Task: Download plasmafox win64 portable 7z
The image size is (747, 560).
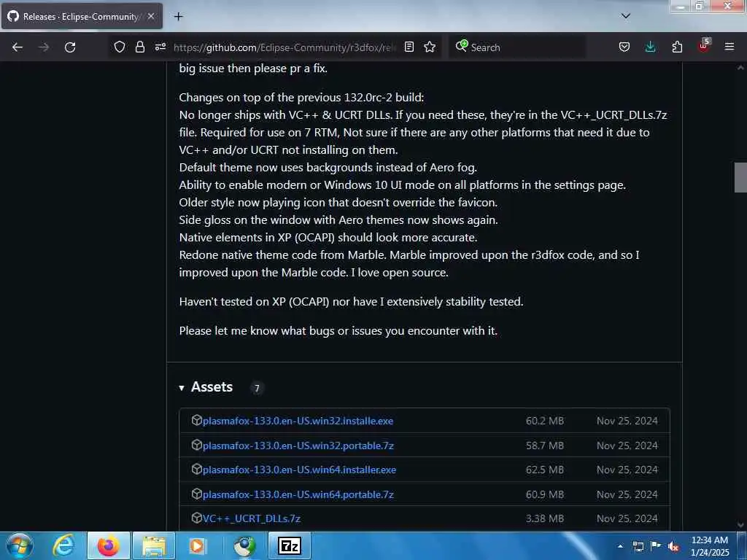Action: 298,495
